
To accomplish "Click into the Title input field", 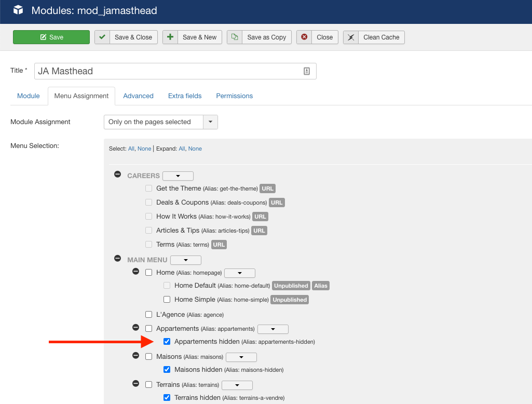I will click(166, 71).
